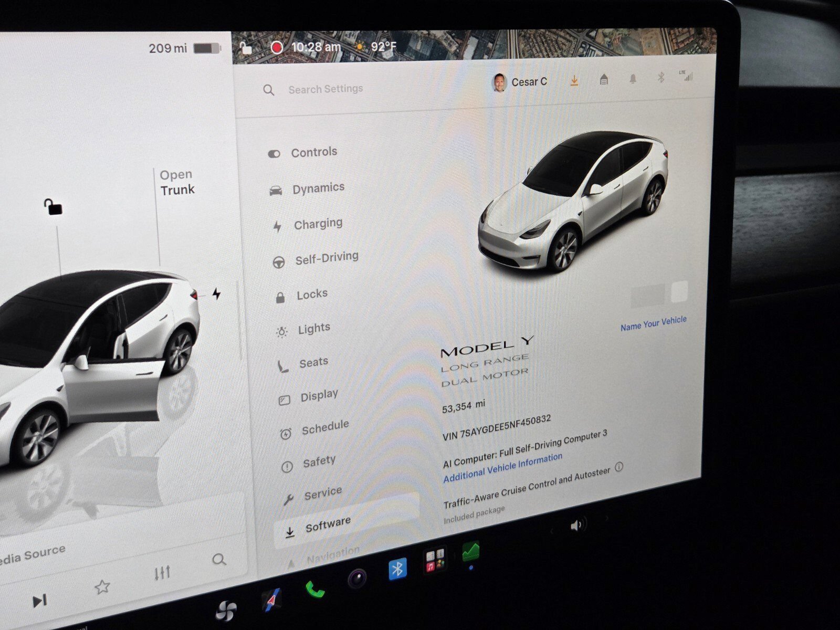840x630 pixels.
Task: Click the magnifier icon beside Search Settings
Action: pos(268,90)
